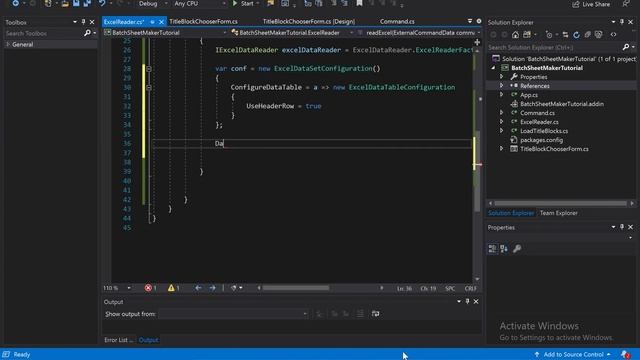Click the Refresh icon in Solution Explorer
This screenshot has height=360, width=640.
576,35
